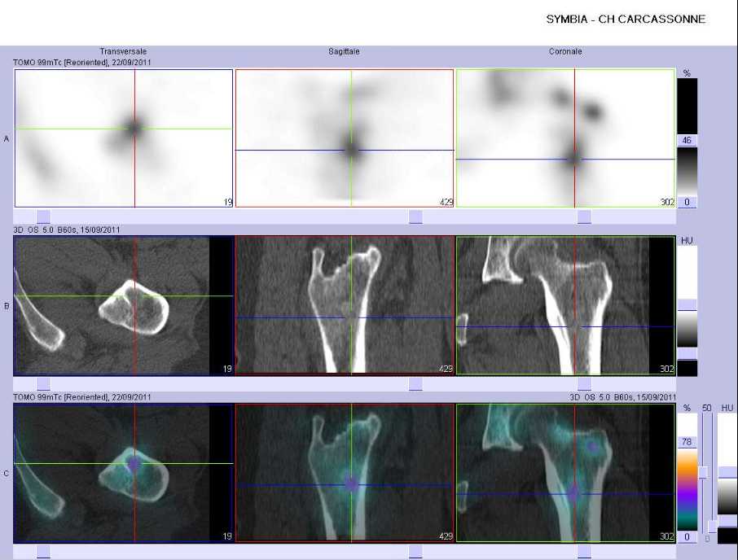Image resolution: width=738 pixels, height=560 pixels.
Task: Select the row B transversal CT image
Action: pos(124,305)
